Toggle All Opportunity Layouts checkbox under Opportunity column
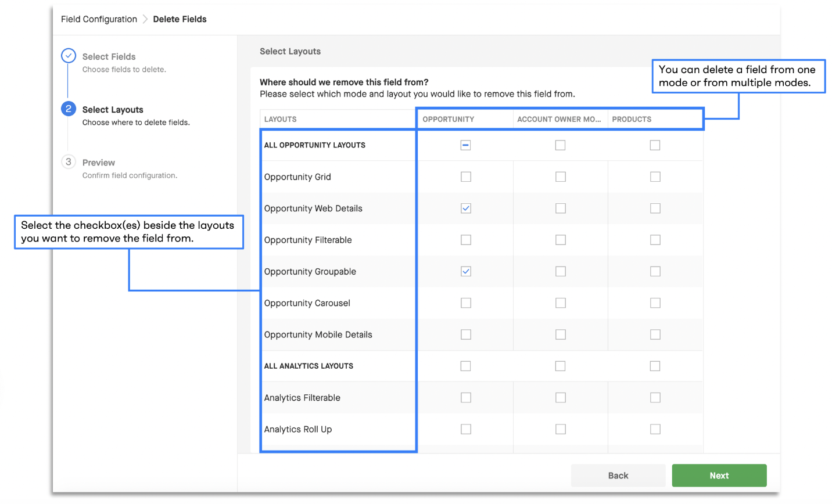 pos(465,145)
